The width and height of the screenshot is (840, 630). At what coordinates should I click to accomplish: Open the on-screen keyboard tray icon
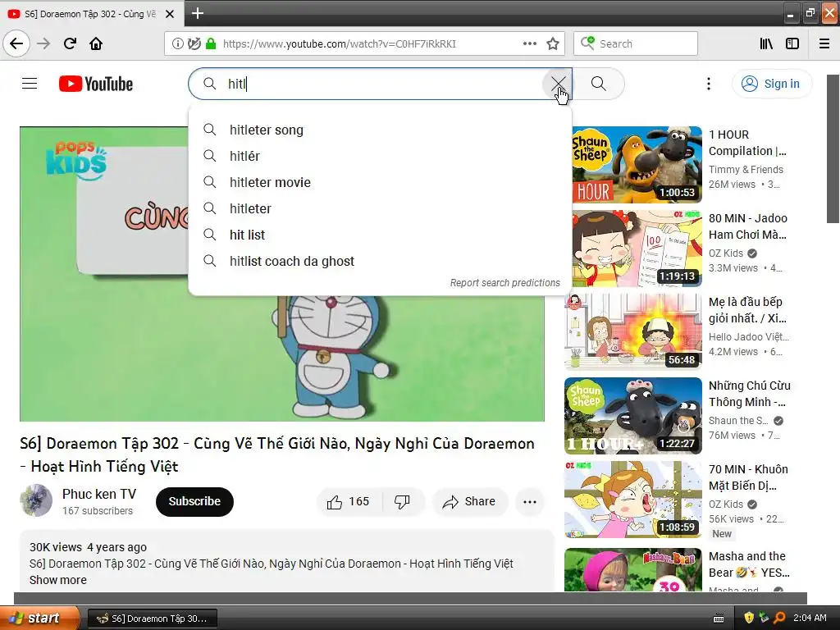tap(719, 619)
